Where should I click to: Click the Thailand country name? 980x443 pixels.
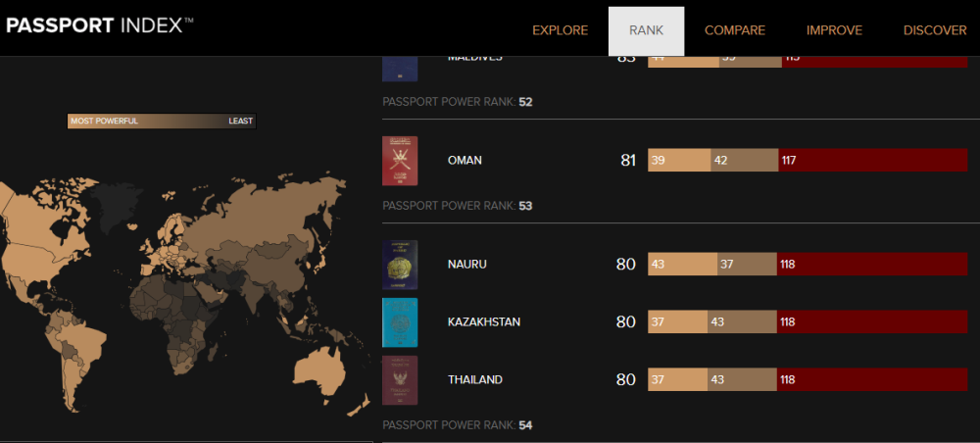(x=474, y=380)
